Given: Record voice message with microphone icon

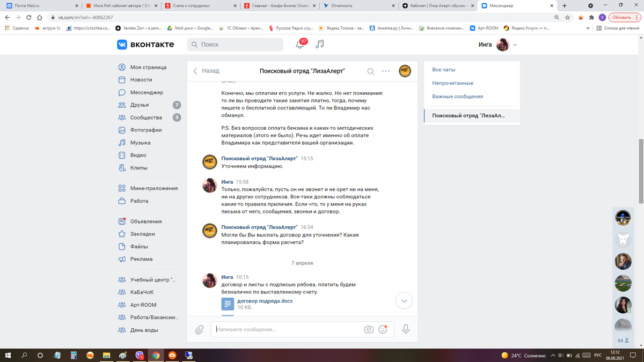Looking at the screenshot, I should pyautogui.click(x=406, y=329).
